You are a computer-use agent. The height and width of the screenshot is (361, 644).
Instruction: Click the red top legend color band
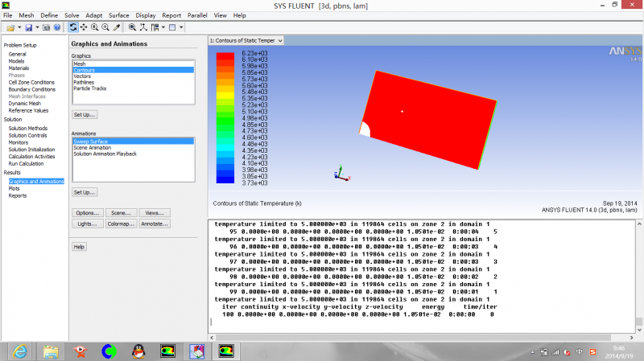coord(225,56)
